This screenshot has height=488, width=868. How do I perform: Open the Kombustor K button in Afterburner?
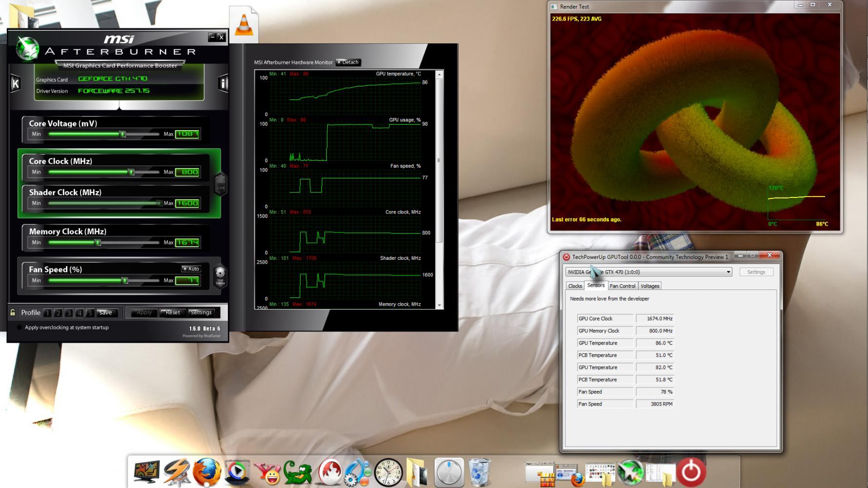(15, 83)
